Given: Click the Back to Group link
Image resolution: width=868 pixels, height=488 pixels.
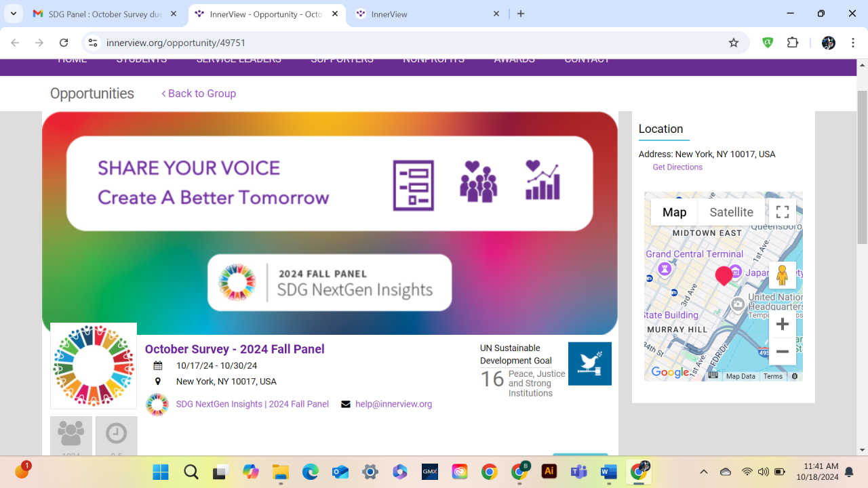Looking at the screenshot, I should tap(199, 94).
